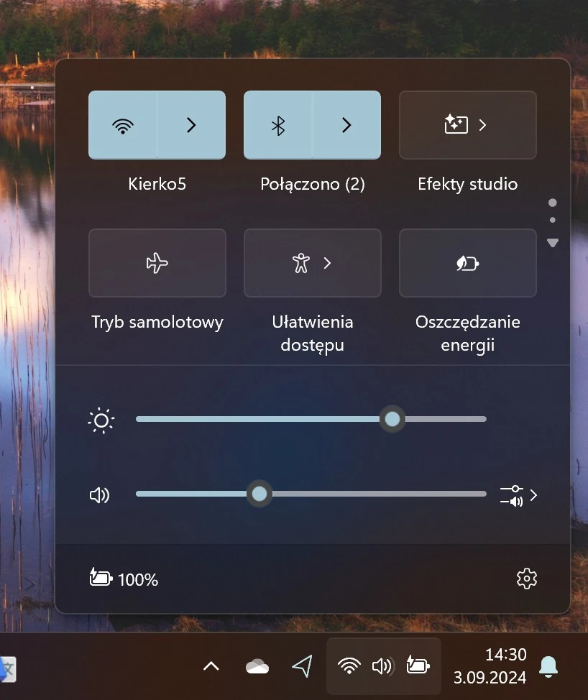Click the taskbar battery charging icon
The image size is (588, 700).
point(418,666)
